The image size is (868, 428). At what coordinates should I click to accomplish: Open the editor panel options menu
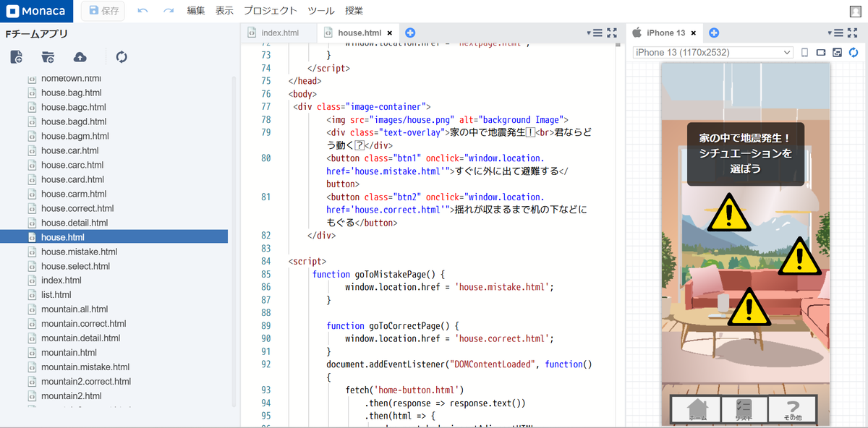pos(595,33)
